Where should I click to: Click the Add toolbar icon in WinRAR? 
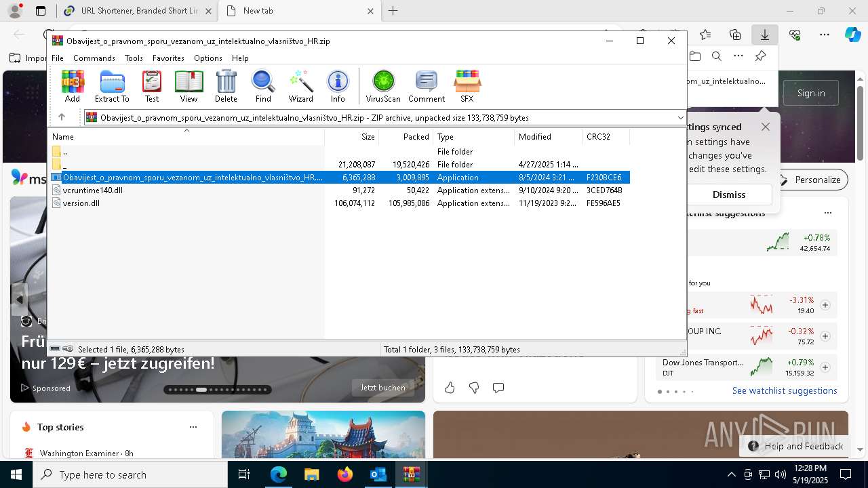pyautogui.click(x=73, y=86)
